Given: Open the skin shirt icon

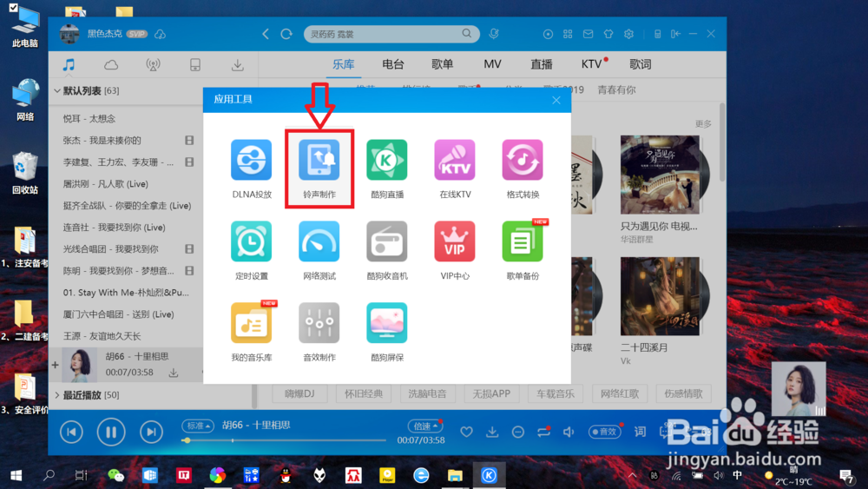Looking at the screenshot, I should tap(608, 34).
